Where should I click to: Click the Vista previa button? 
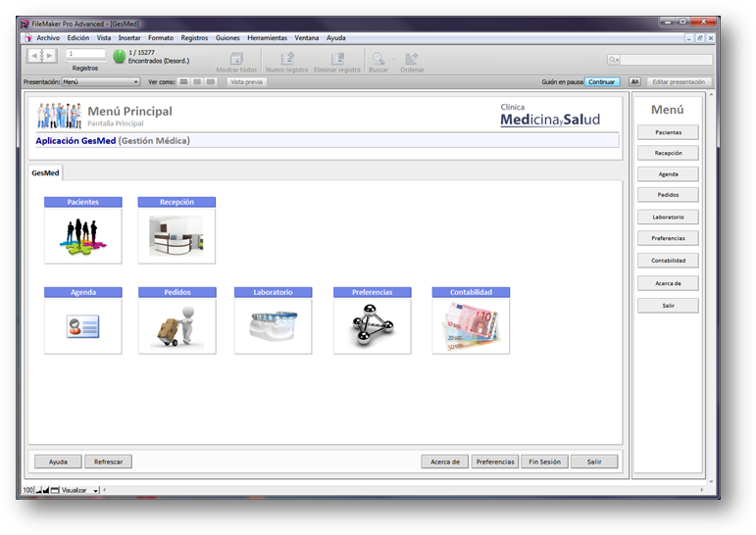pyautogui.click(x=246, y=82)
